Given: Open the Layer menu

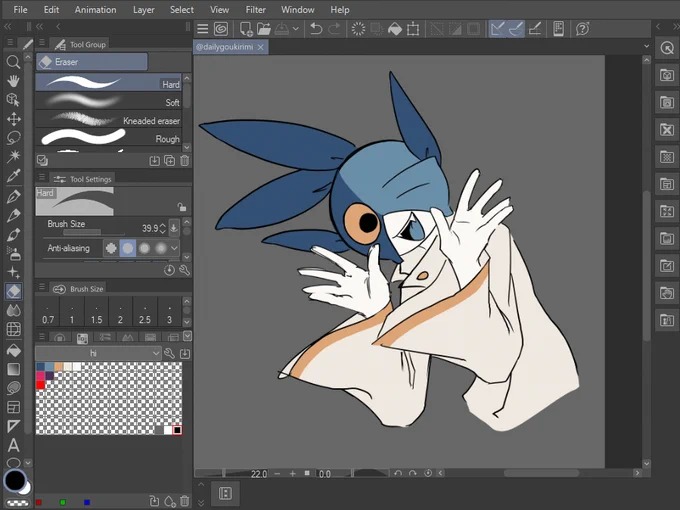Looking at the screenshot, I should 144,10.
